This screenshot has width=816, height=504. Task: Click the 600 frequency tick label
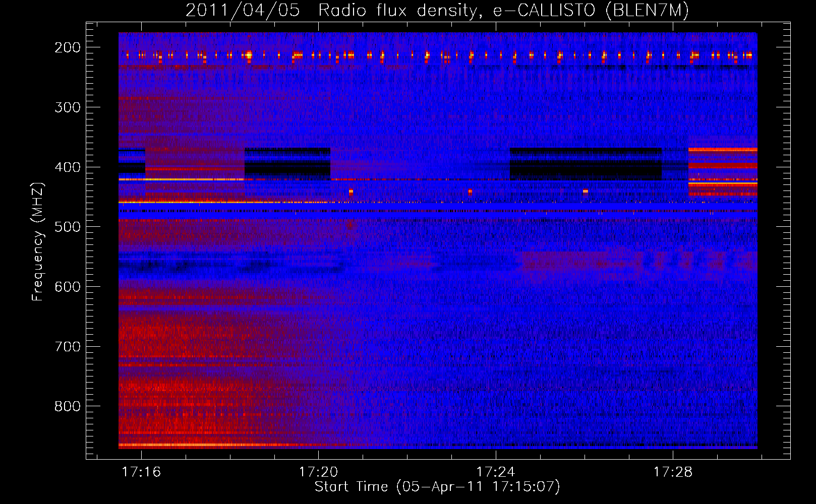pos(68,287)
